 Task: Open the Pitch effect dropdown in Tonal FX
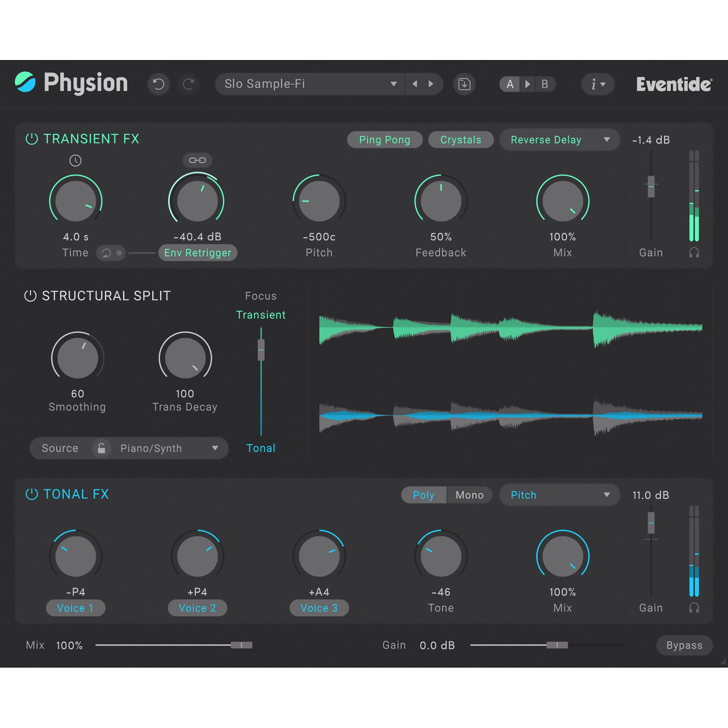(x=559, y=495)
